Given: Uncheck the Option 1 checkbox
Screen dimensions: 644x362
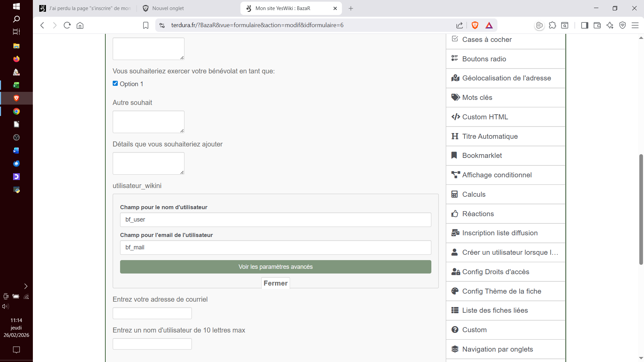Looking at the screenshot, I should (115, 83).
